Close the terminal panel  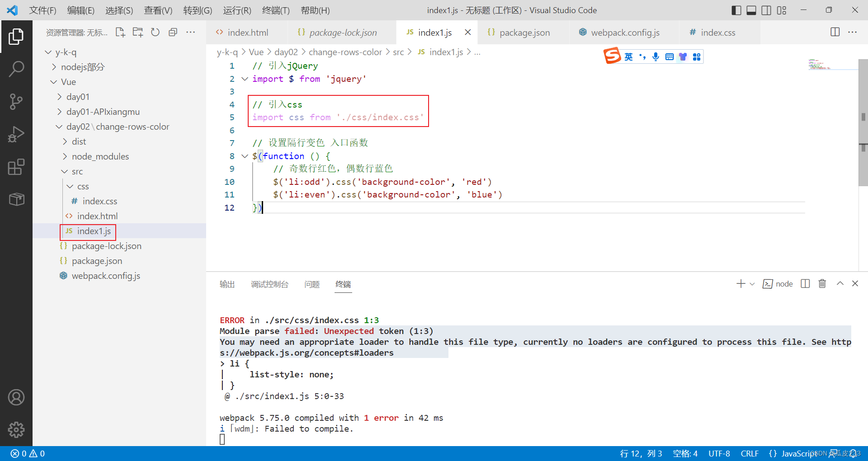(x=855, y=284)
